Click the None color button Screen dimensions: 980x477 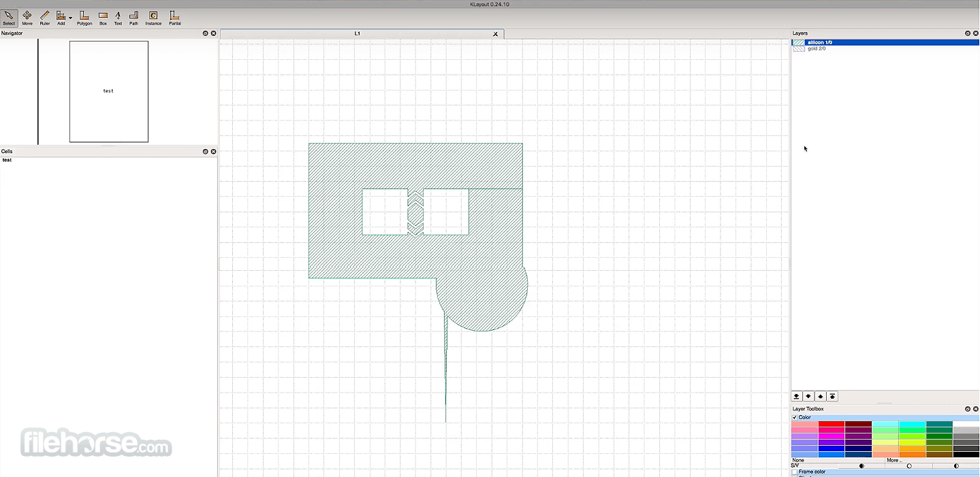pyautogui.click(x=838, y=460)
